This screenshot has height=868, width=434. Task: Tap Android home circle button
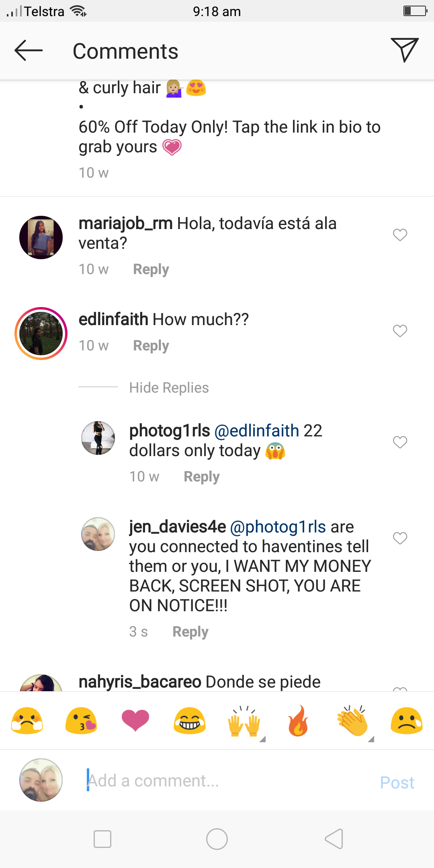(x=217, y=839)
